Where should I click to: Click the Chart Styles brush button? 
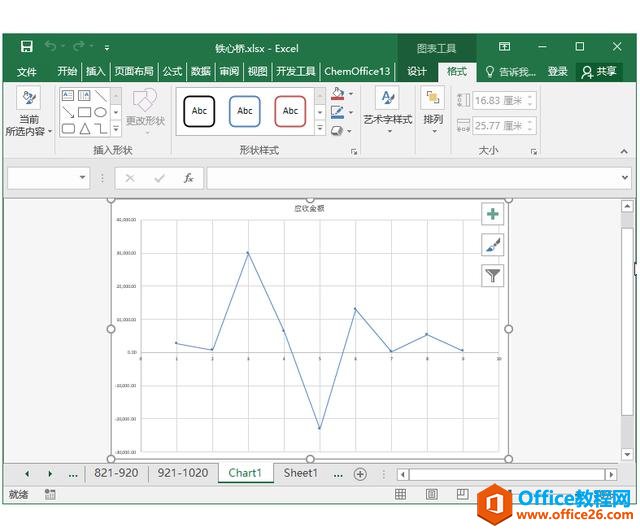[493, 245]
